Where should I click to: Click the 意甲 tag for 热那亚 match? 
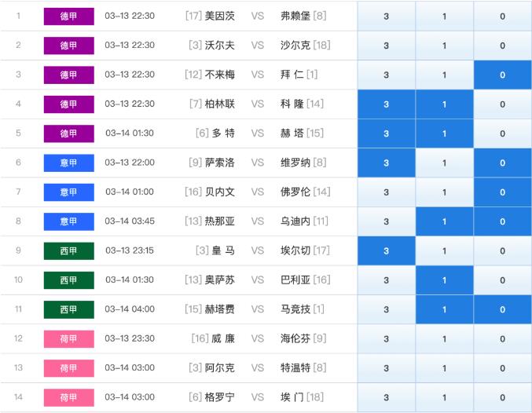click(69, 221)
